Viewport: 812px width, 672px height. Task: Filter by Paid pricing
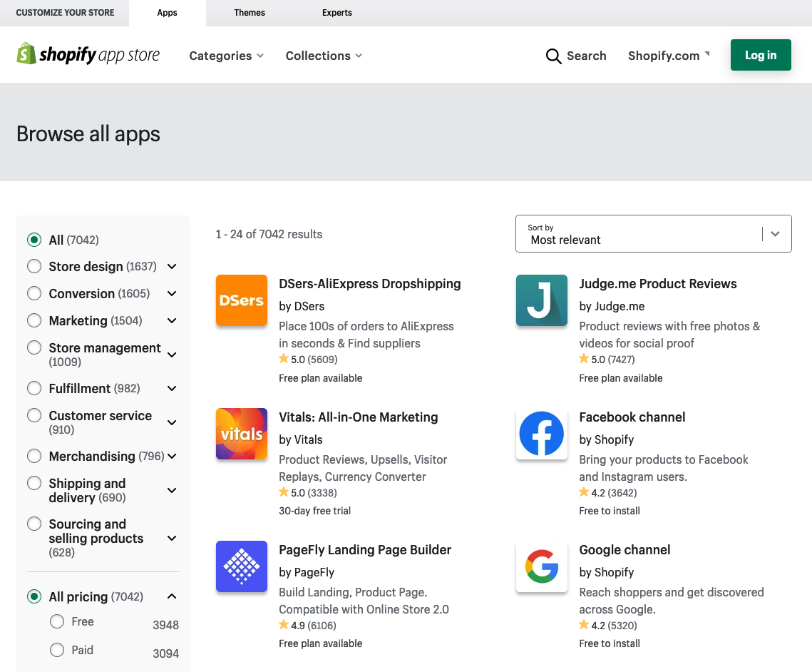[x=57, y=650]
